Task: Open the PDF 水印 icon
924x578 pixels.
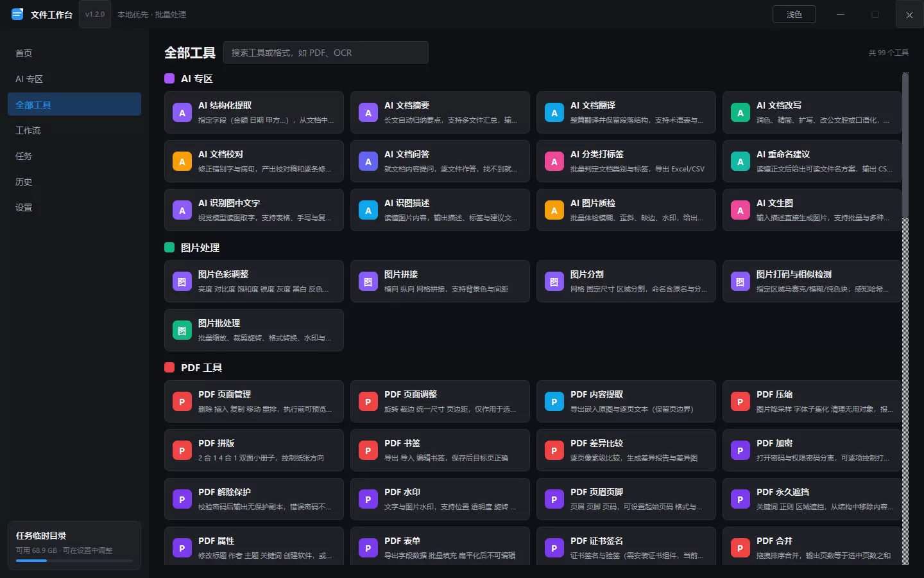Action: point(368,500)
